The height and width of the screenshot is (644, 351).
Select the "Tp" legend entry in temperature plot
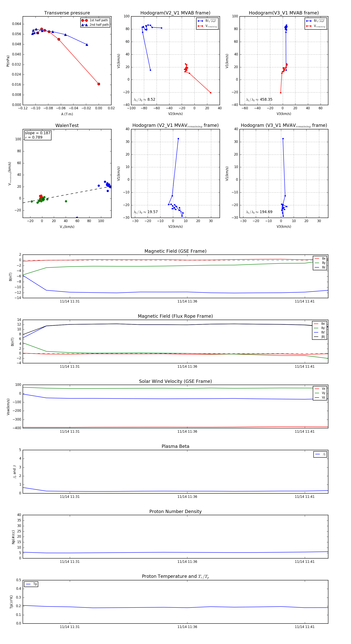tap(31, 584)
